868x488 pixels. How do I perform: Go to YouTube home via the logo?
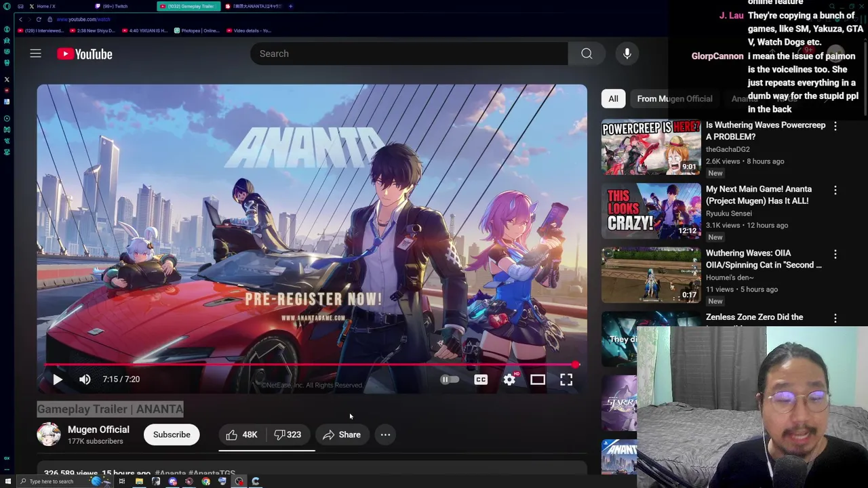pos(85,54)
